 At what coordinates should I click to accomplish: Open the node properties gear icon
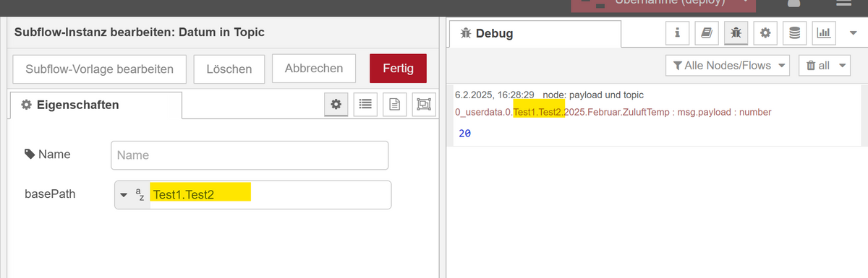336,105
